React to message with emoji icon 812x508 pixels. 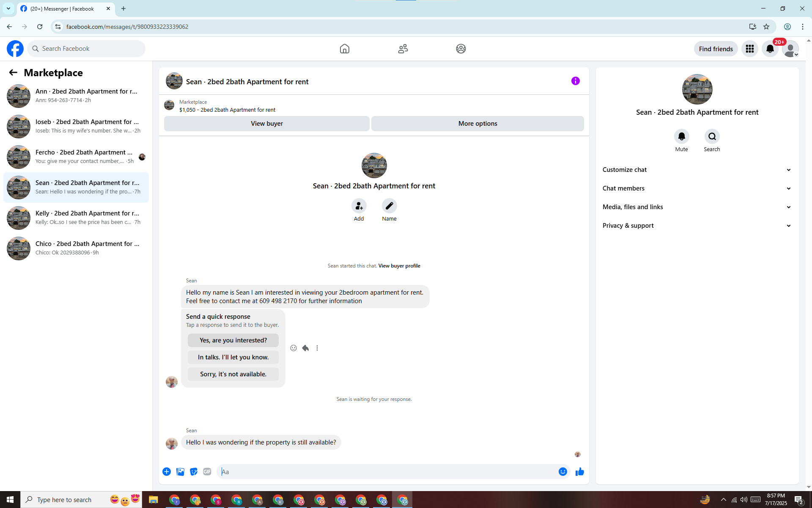tap(294, 348)
